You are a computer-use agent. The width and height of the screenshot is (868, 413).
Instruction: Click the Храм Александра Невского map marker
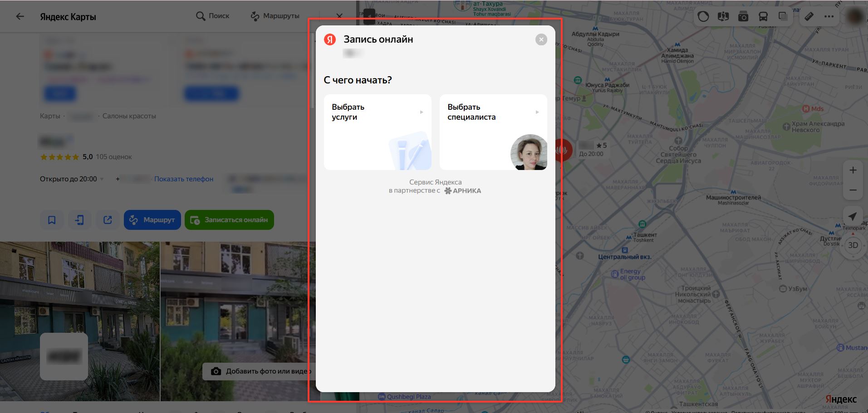[814, 126]
